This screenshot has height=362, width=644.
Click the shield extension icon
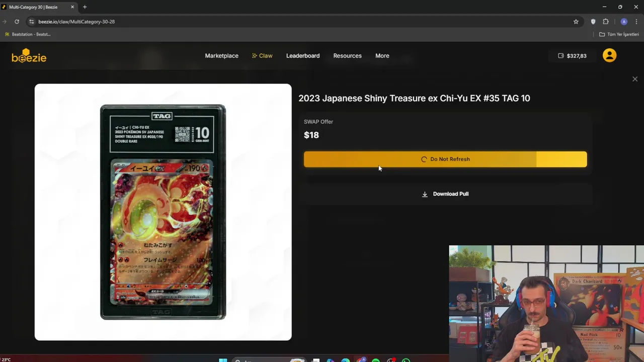[593, 22]
